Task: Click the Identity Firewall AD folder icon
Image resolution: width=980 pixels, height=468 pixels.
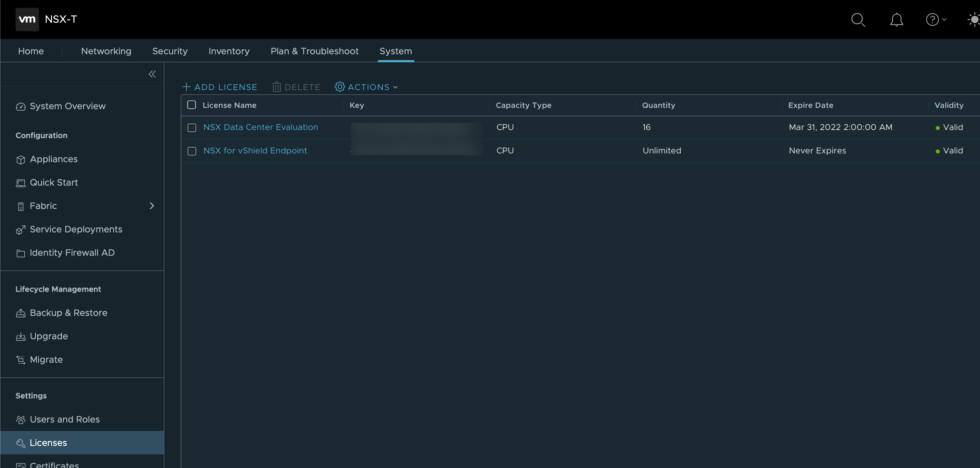Action: [x=20, y=253]
